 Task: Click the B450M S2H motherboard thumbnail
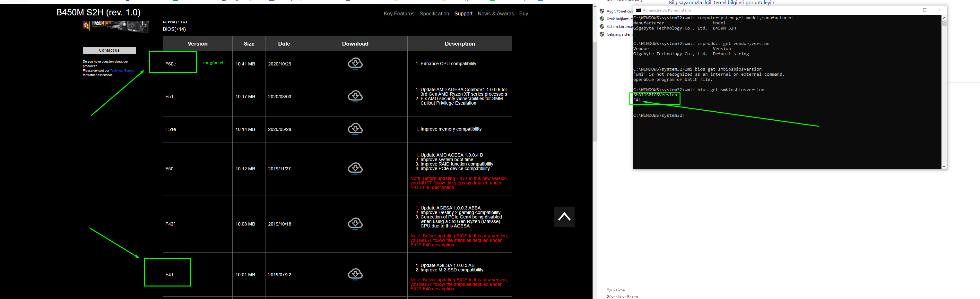[x=116, y=27]
